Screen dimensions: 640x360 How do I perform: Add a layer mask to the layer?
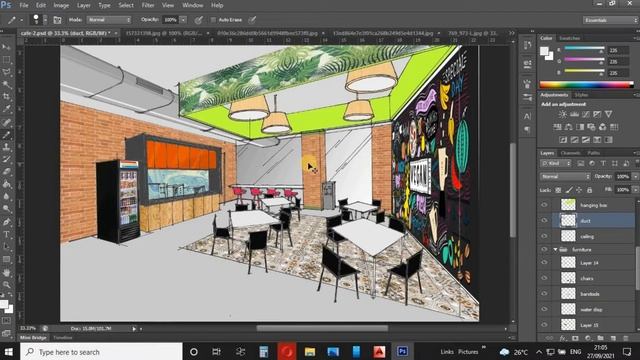[x=576, y=338]
